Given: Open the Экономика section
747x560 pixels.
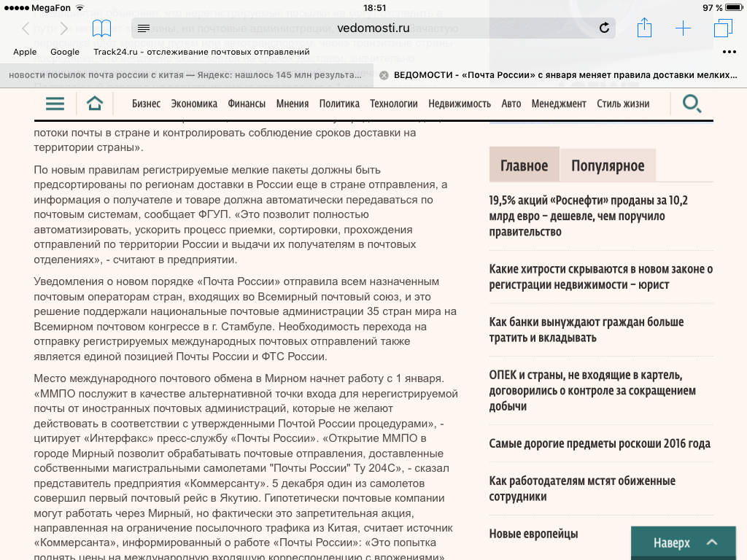Looking at the screenshot, I should pos(194,104).
